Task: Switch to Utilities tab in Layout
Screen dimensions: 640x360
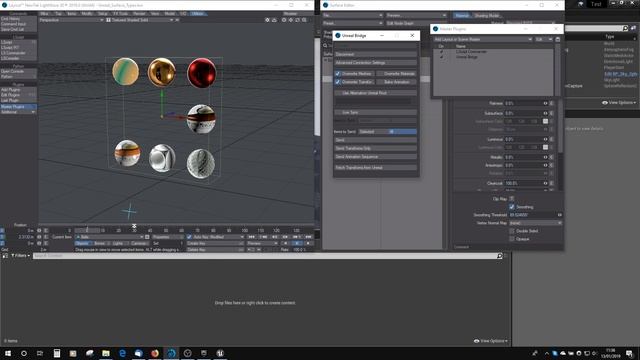Action: click(x=198, y=13)
